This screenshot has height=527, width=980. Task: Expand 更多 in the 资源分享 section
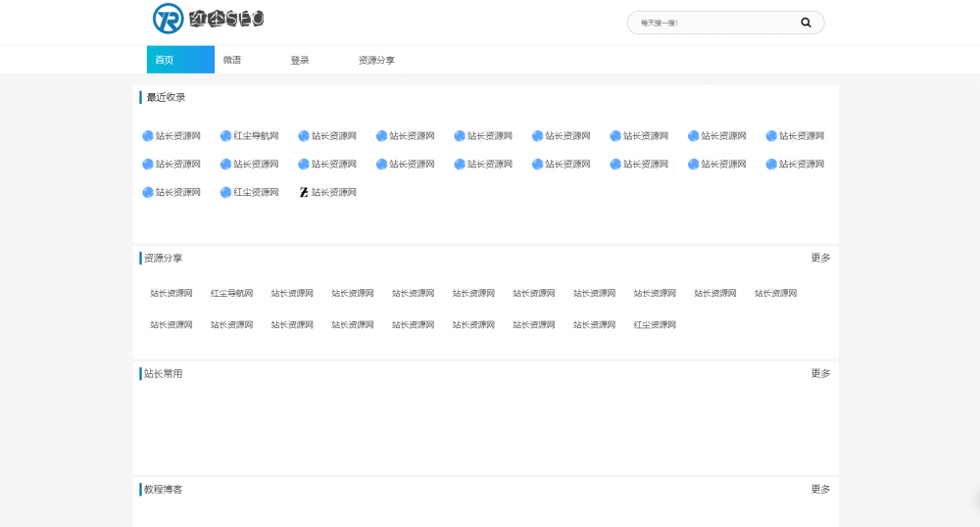[x=820, y=259]
